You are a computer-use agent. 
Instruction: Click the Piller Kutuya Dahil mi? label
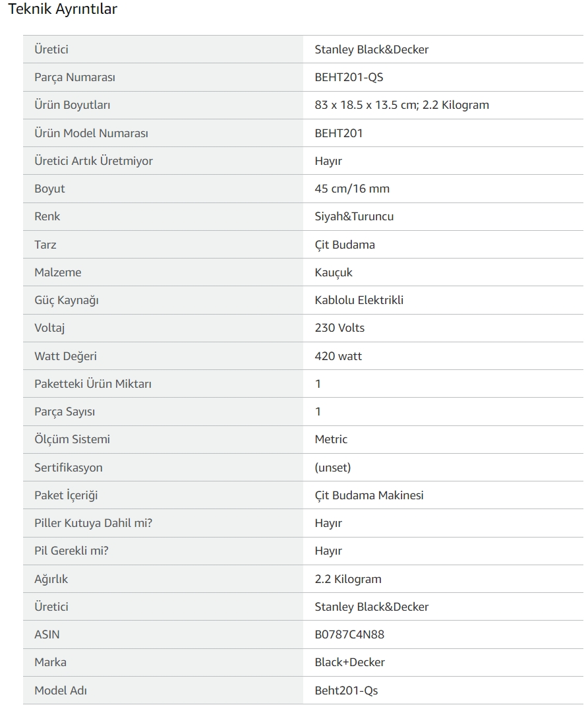click(x=94, y=523)
